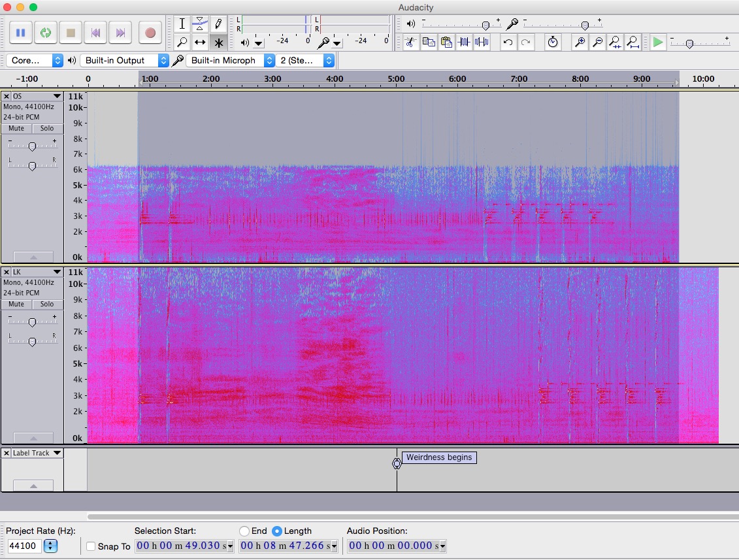Viewport: 739px width, 560px height.
Task: Solo the LK track
Action: (47, 304)
